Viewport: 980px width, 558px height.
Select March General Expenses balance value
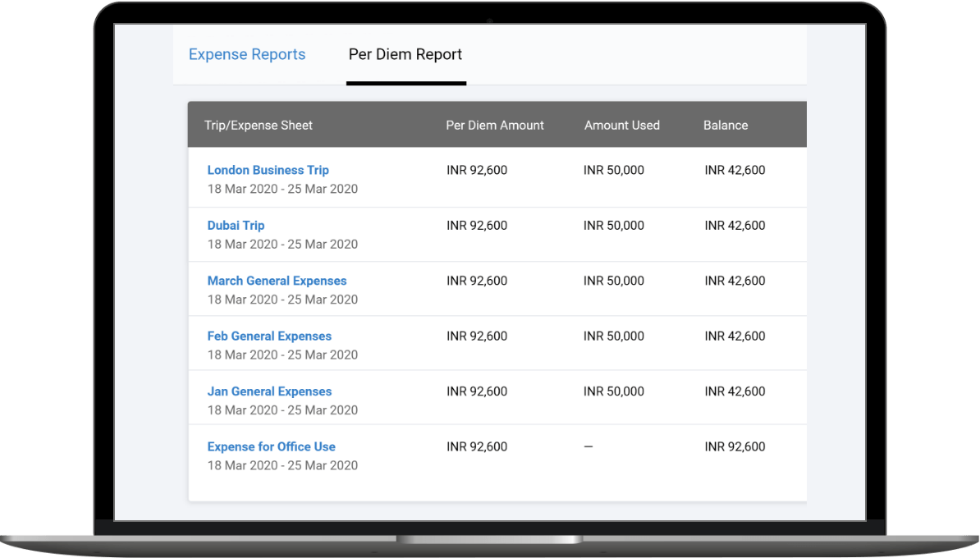735,281
